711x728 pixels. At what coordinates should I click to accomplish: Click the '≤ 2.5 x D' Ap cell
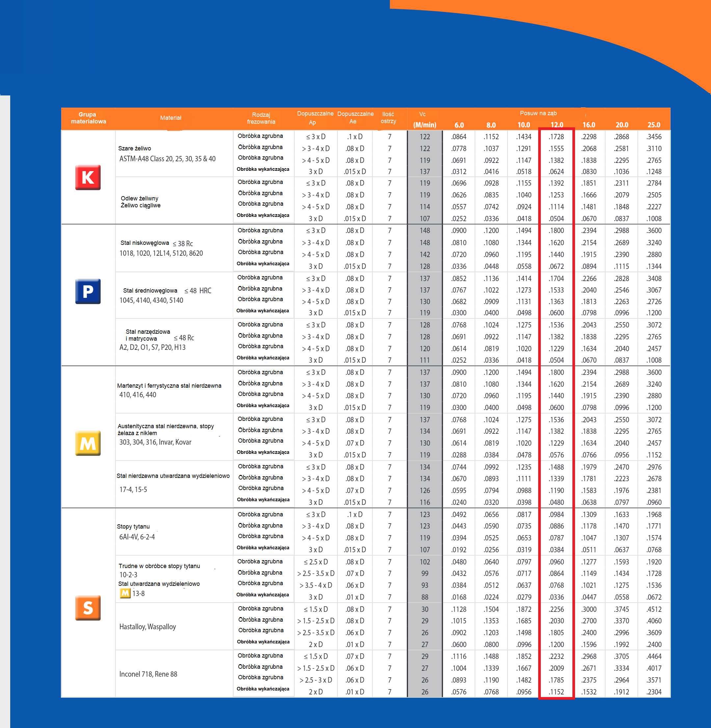tap(316, 562)
